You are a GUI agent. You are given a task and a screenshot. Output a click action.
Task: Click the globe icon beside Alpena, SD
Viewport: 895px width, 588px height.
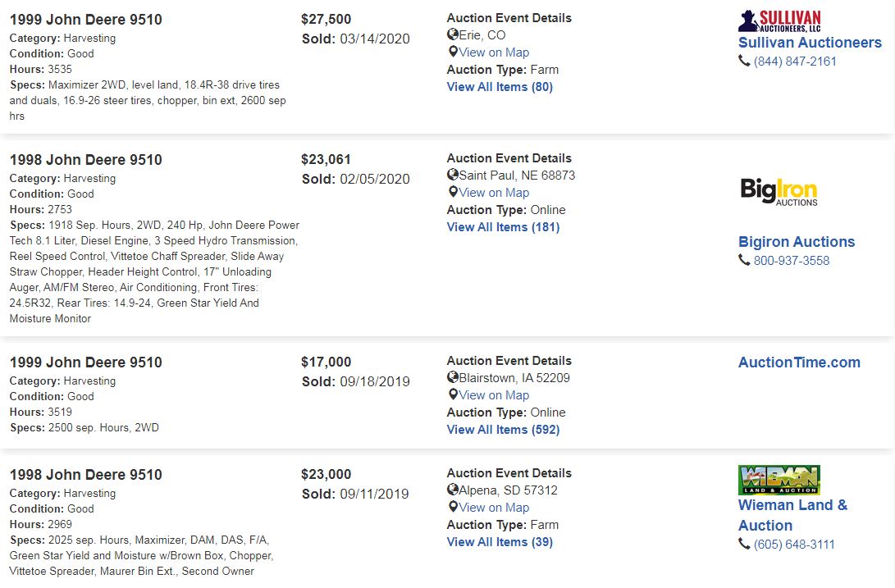point(453,490)
